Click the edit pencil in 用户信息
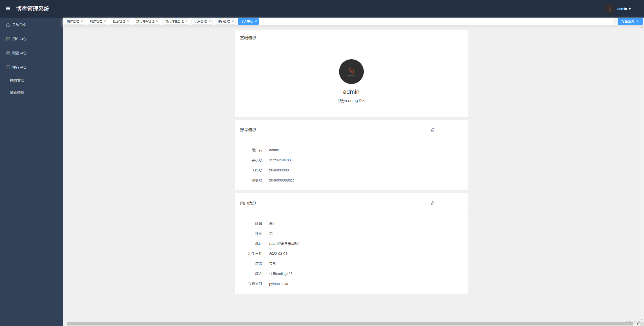The height and width of the screenshot is (326, 644). 432,203
